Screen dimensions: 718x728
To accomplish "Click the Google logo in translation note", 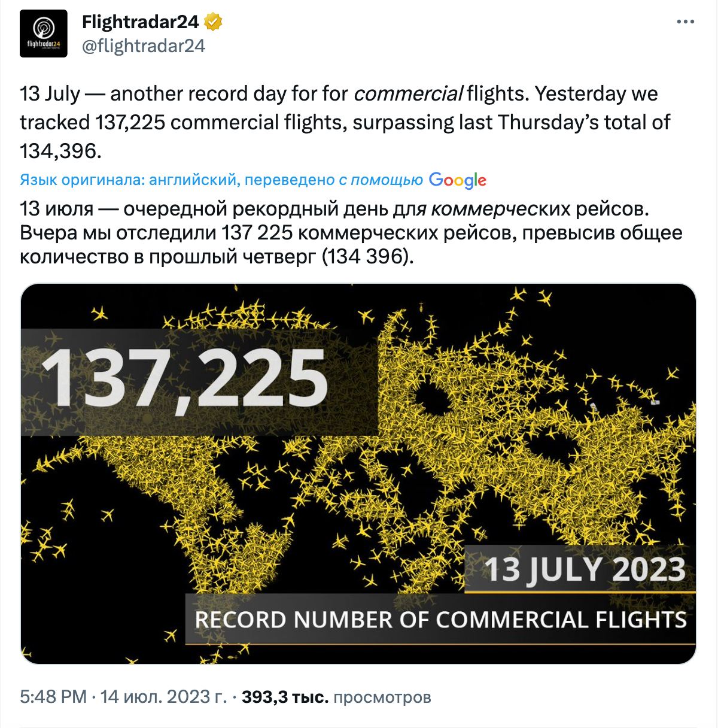I will pos(457,180).
